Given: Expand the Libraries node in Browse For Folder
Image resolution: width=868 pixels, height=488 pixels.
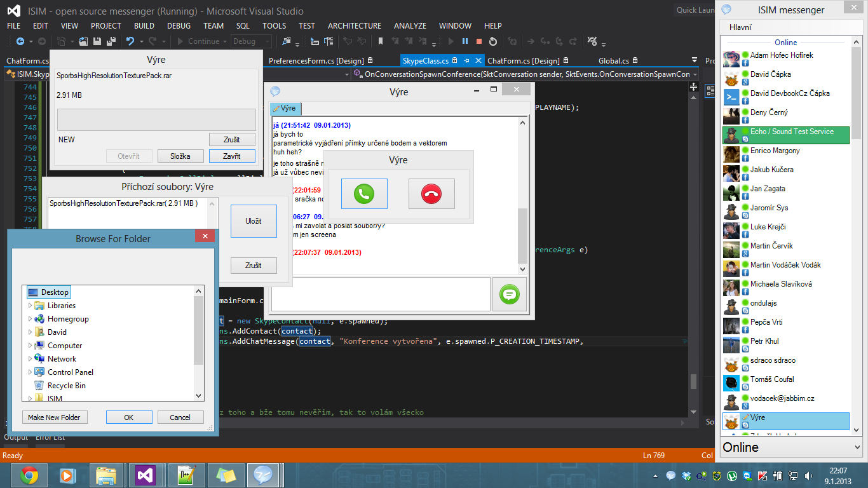Looking at the screenshot, I should [30, 306].
